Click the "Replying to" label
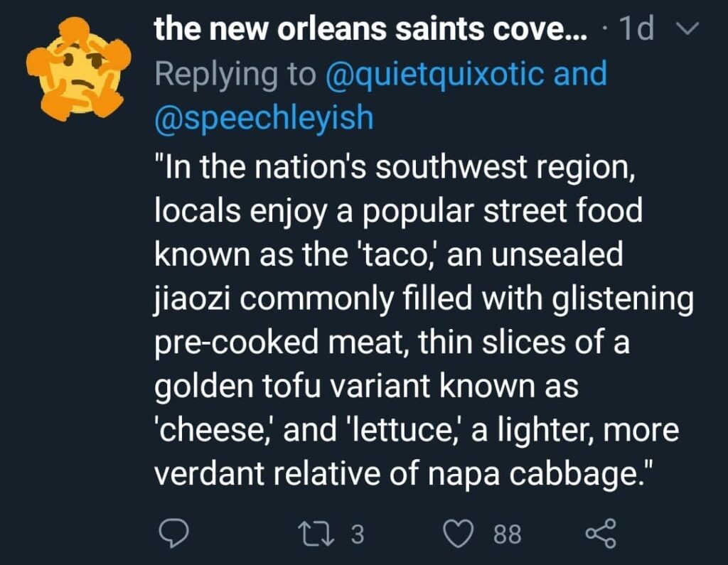This screenshot has height=565, width=728. click(x=235, y=74)
